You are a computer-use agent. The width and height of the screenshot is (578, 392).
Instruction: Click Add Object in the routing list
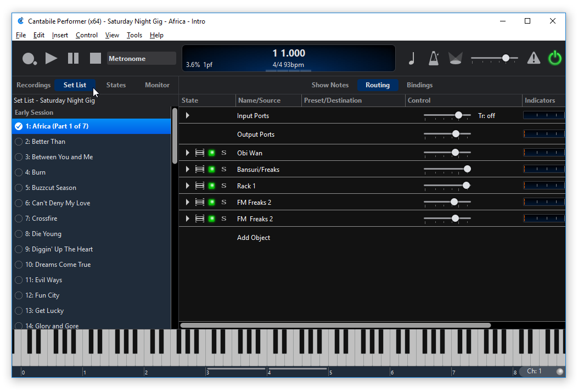pos(254,238)
